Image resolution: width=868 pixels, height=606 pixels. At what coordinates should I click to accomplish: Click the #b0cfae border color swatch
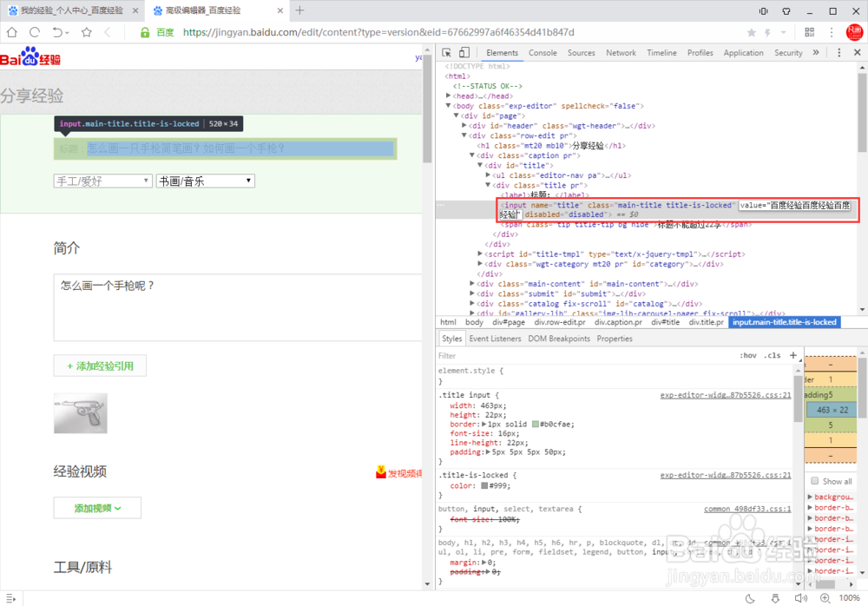pos(536,425)
